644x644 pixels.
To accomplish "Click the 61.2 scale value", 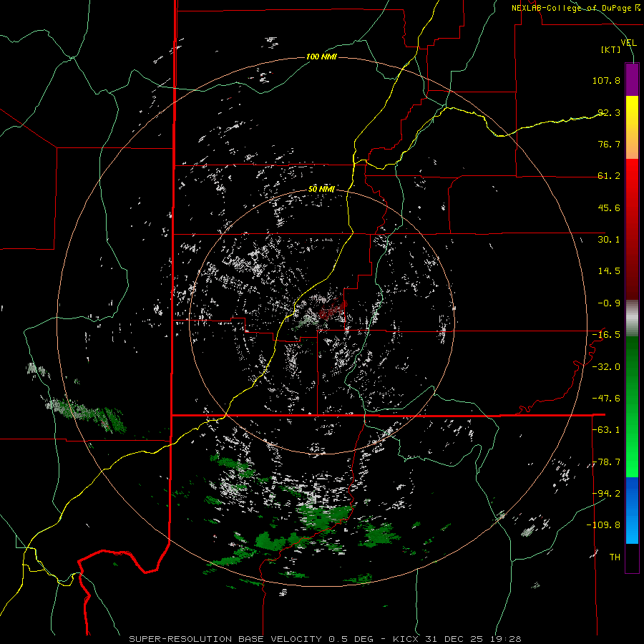I will [x=609, y=176].
